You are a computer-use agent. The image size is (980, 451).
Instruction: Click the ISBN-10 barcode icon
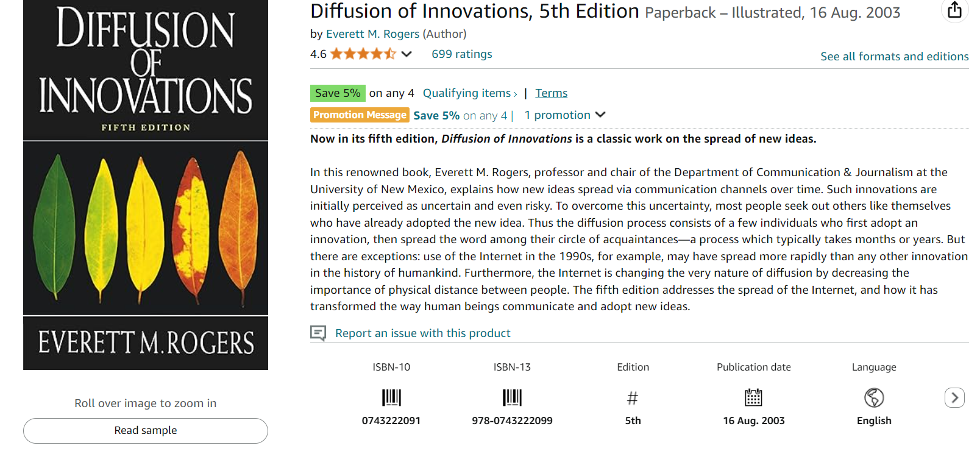click(x=391, y=398)
